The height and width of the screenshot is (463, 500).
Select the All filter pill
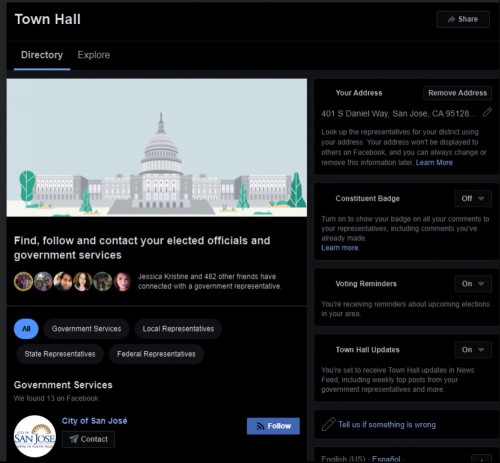(x=26, y=329)
